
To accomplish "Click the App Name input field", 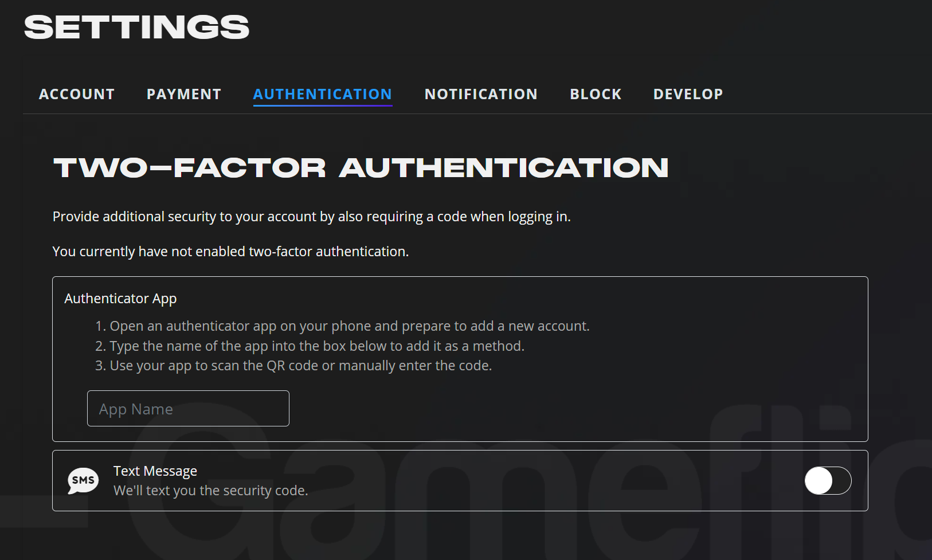I will click(x=188, y=409).
